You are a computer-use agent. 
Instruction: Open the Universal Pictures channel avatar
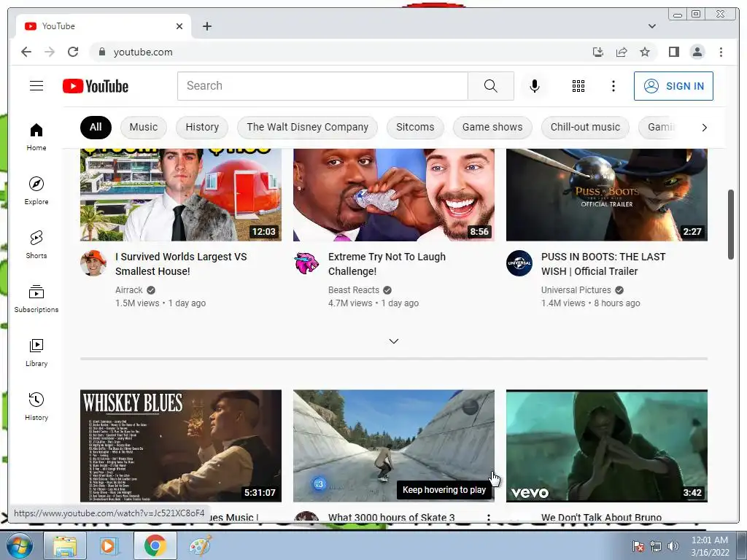click(x=519, y=262)
